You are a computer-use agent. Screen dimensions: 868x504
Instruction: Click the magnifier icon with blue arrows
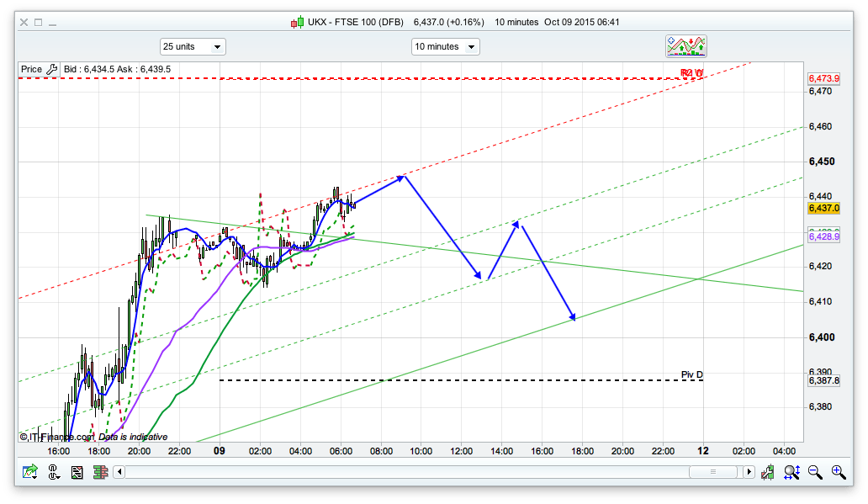pos(791,472)
